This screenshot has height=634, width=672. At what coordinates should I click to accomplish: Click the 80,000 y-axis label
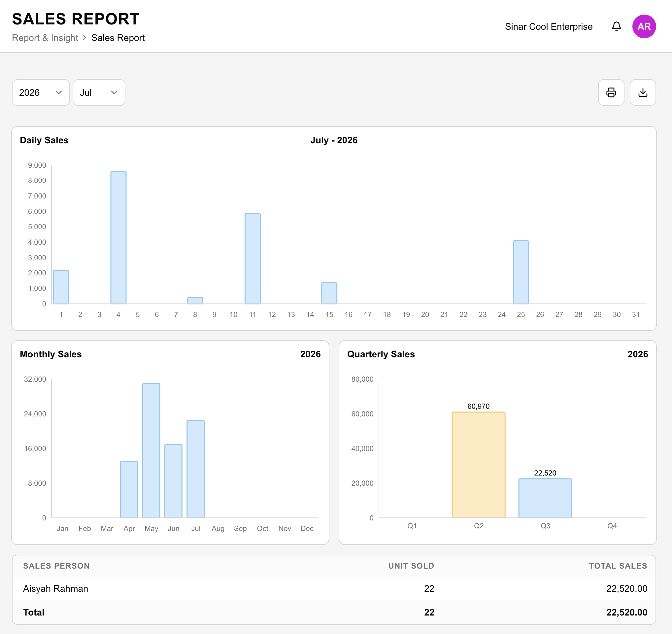pos(362,379)
